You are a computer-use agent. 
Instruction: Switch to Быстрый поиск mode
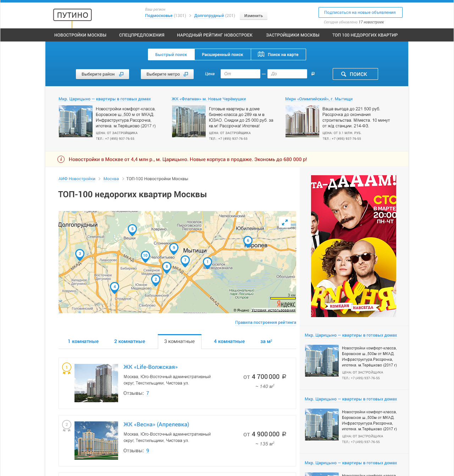pos(171,55)
